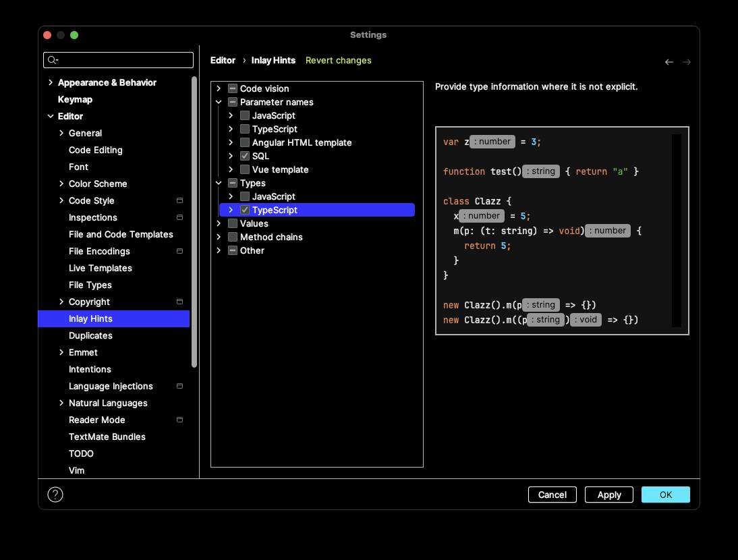This screenshot has width=738, height=560.
Task: Uncheck the SQL parameter names checkbox
Action: coord(245,157)
